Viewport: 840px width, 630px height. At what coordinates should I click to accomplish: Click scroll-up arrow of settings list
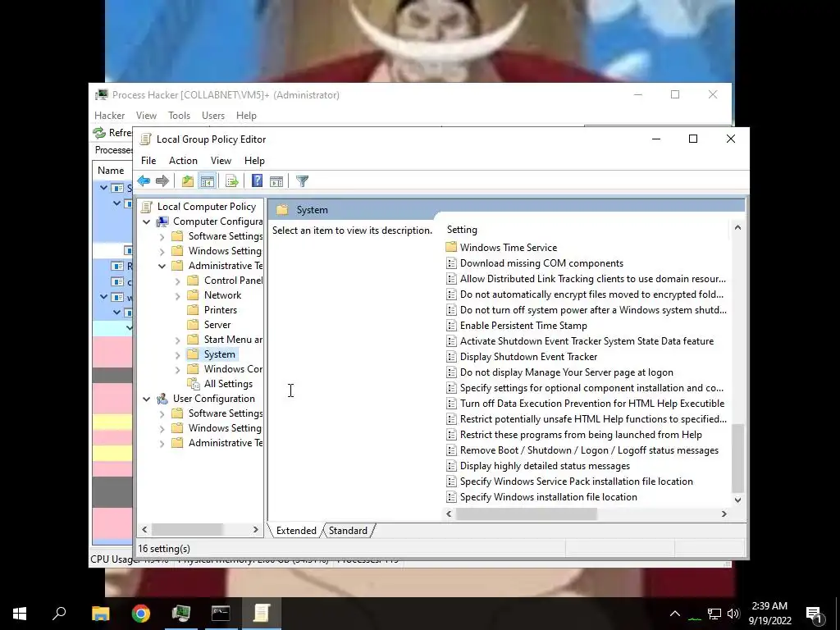tap(737, 228)
